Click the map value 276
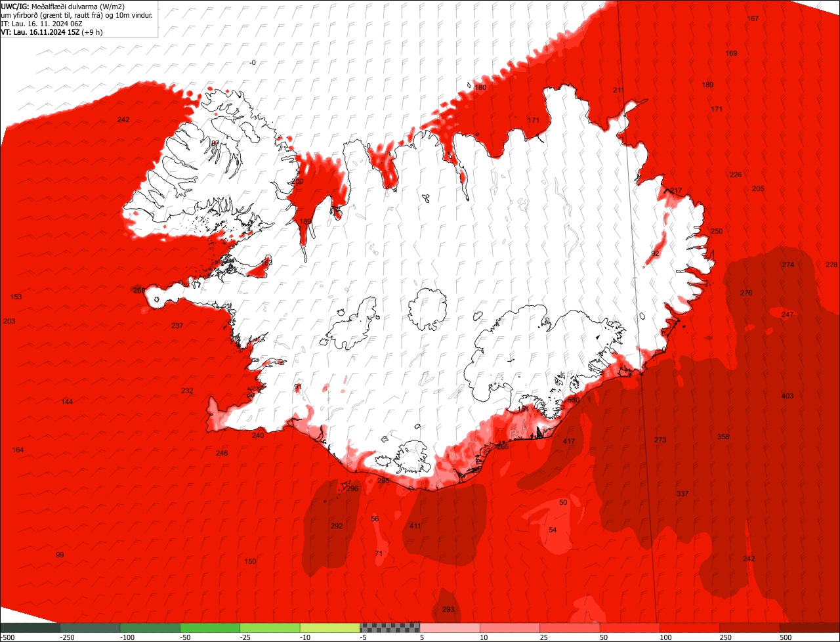840x642 pixels. click(746, 293)
